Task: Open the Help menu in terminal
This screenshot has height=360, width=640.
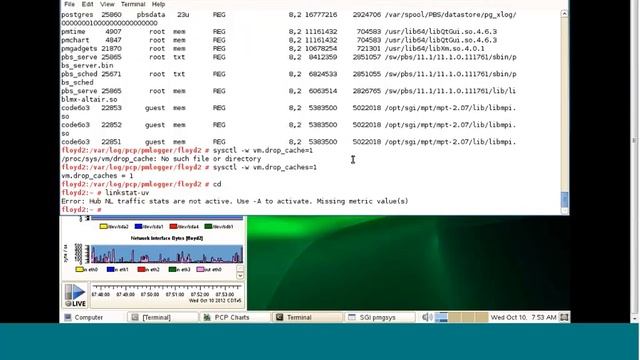Action: (x=158, y=4)
